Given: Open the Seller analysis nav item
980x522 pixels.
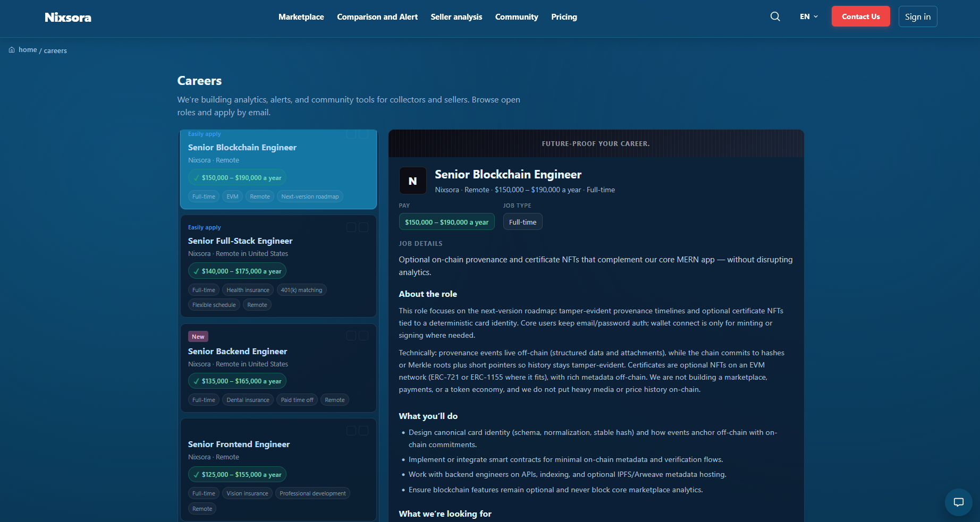Looking at the screenshot, I should click(x=456, y=17).
